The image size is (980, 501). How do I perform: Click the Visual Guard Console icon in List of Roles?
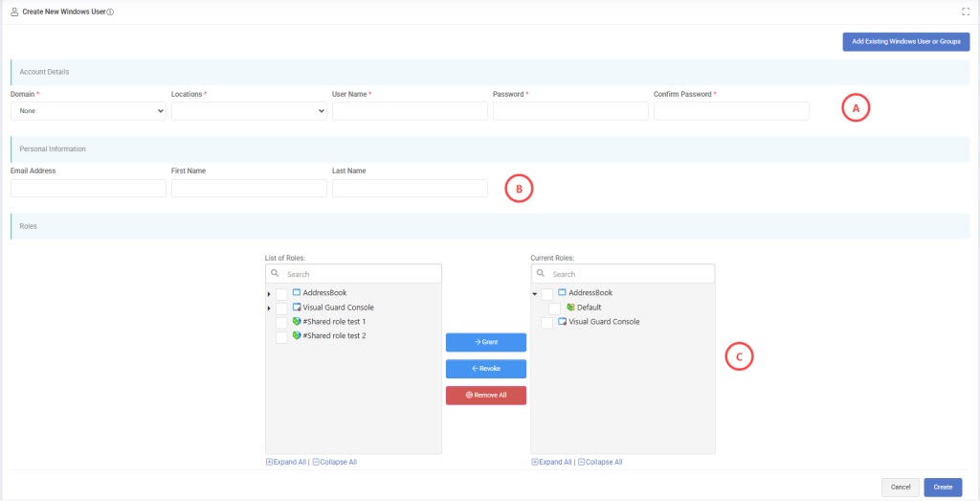[297, 307]
